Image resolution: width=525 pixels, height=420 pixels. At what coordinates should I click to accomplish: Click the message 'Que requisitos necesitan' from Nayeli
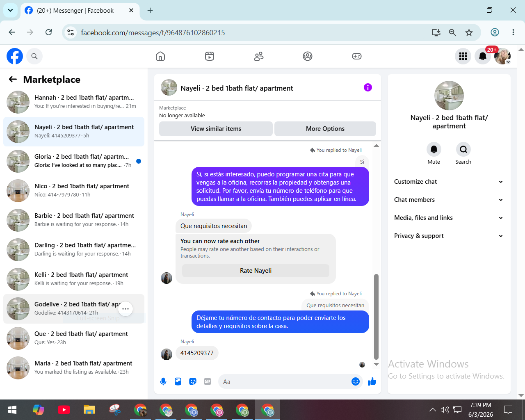coord(214,226)
